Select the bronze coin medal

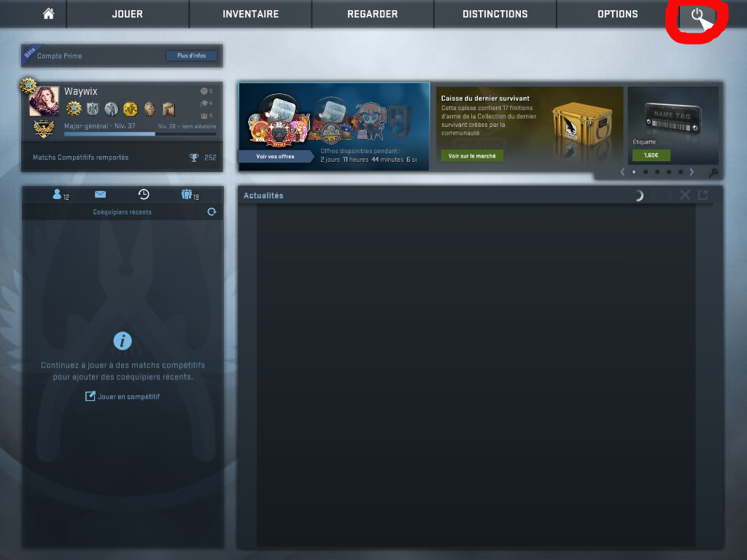click(150, 109)
